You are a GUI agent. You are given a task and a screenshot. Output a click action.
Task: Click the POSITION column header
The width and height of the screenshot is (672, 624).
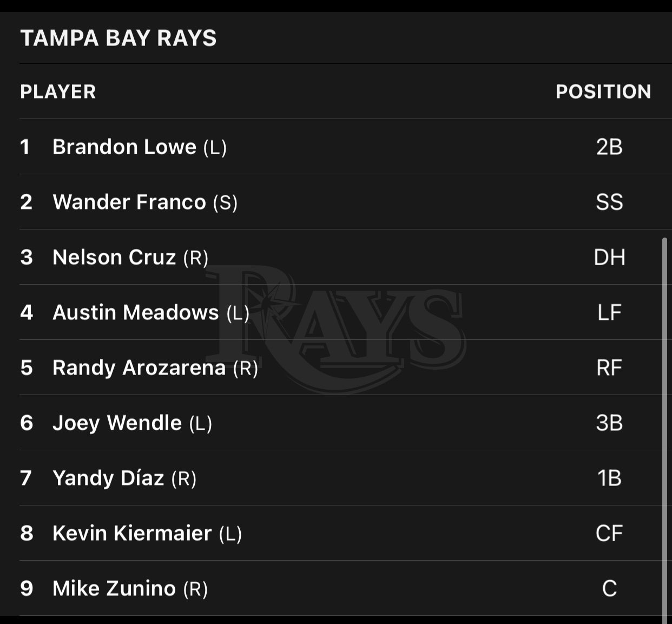603,91
